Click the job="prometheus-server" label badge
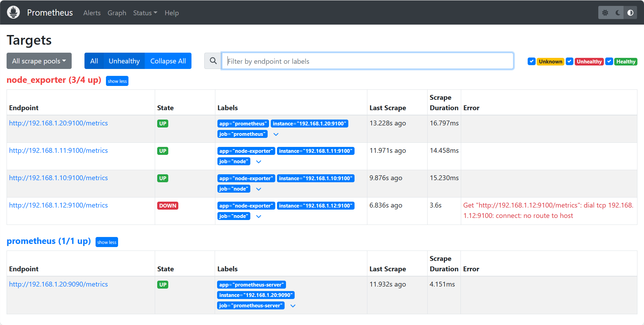Viewport: 644px width, 325px height. click(251, 306)
